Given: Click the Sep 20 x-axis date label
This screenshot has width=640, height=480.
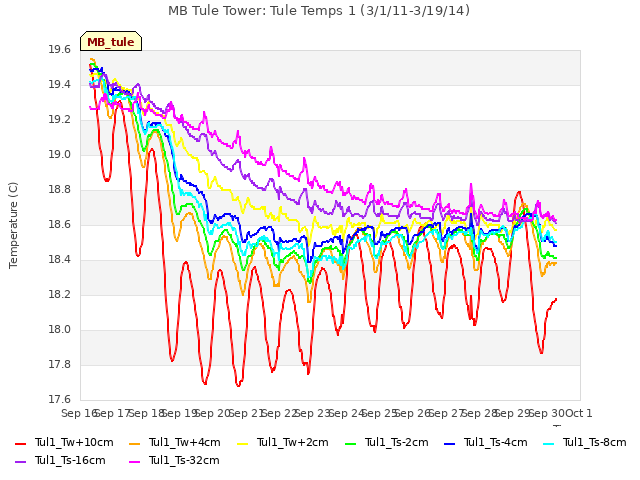Looking at the screenshot, I should point(212,413).
